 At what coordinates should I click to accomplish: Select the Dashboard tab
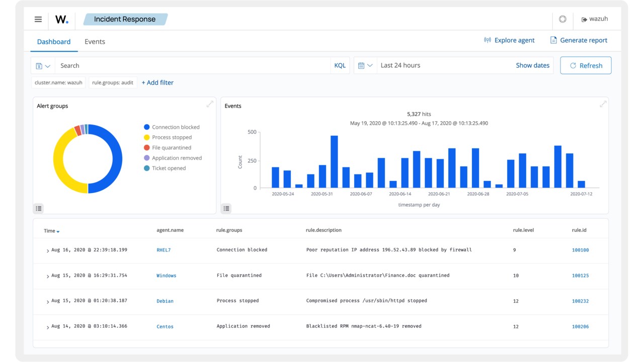coord(54,42)
